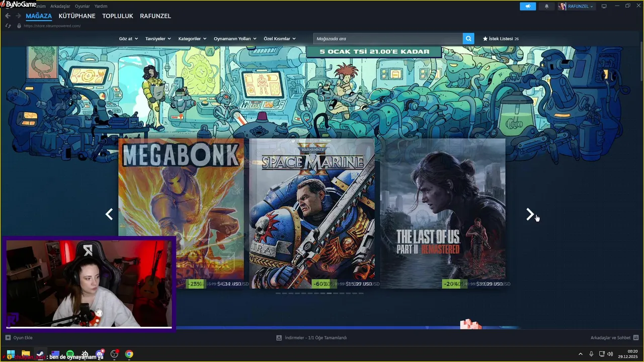Open the Arkadaşlar menu
This screenshot has height=362, width=644.
click(x=60, y=6)
